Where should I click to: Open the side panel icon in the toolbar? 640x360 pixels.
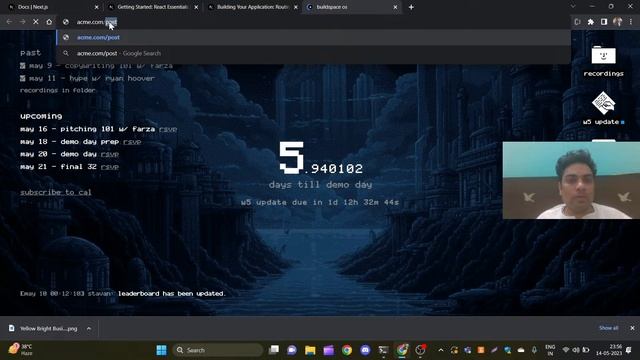point(604,22)
